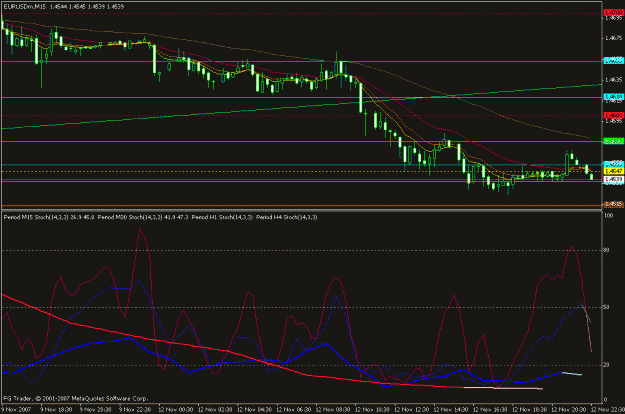Click the 20 level on stochastic scale

pos(607,365)
